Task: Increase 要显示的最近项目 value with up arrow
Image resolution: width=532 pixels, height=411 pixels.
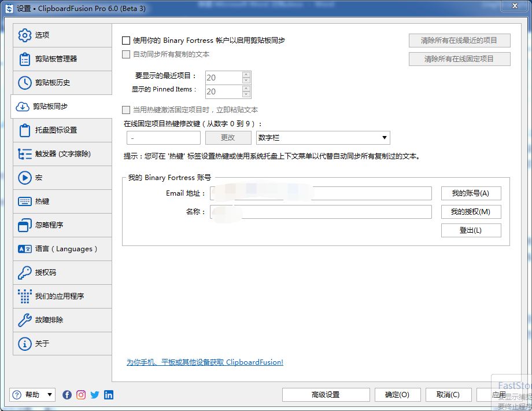Action: pyautogui.click(x=246, y=75)
